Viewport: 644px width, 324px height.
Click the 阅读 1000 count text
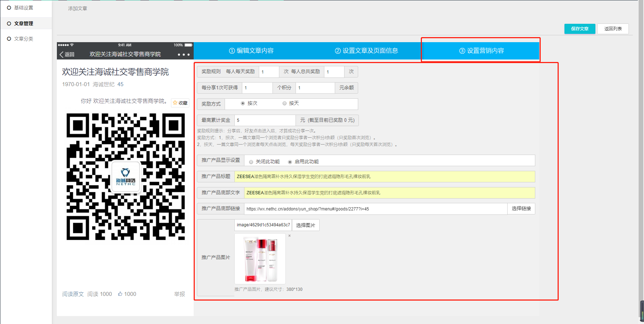(x=100, y=294)
